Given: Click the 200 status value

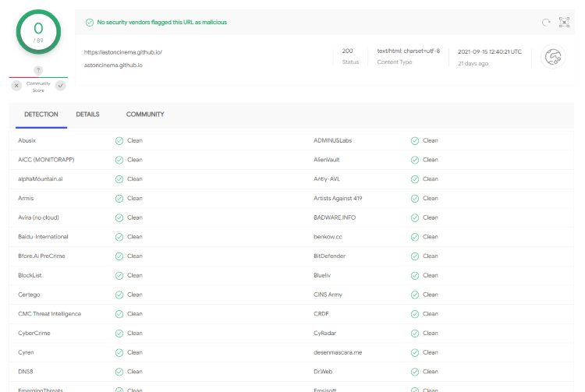Looking at the screenshot, I should (347, 51).
